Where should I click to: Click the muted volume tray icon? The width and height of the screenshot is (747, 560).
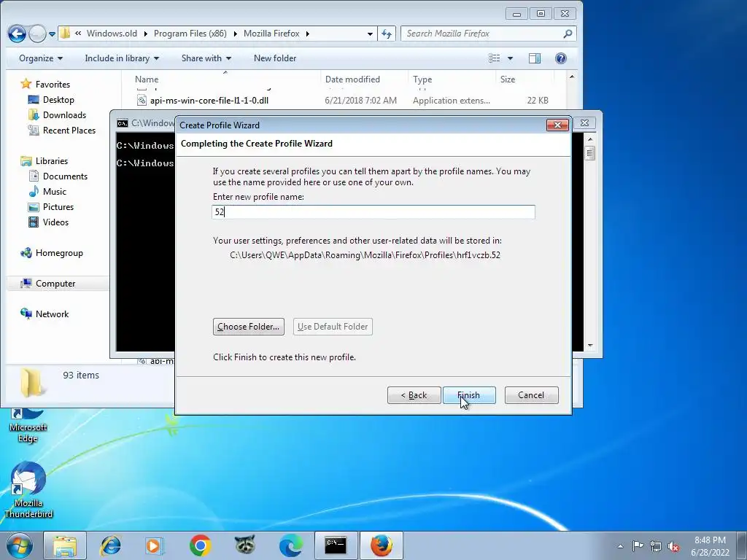click(x=673, y=547)
